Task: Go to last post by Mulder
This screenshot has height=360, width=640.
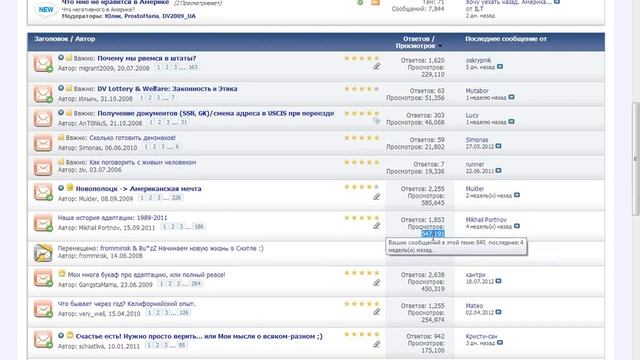Action: [517, 196]
